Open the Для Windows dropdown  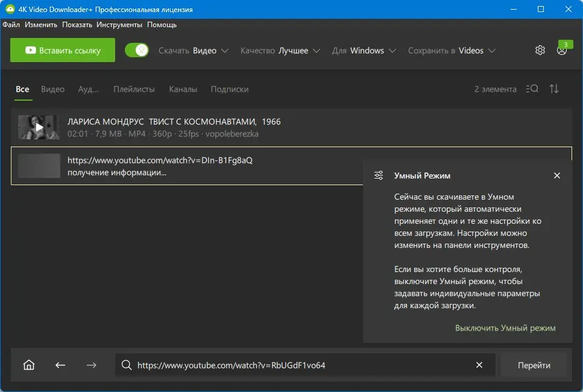(364, 51)
